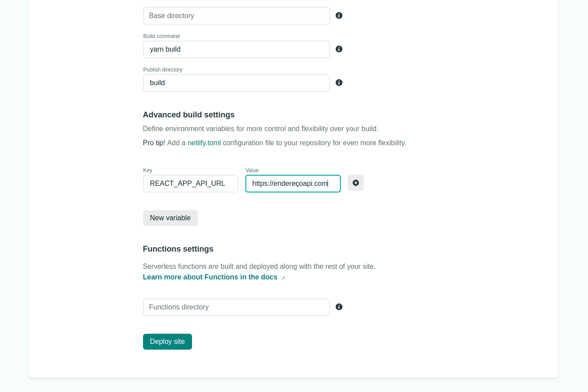Click the Functions directory info icon

pos(339,307)
